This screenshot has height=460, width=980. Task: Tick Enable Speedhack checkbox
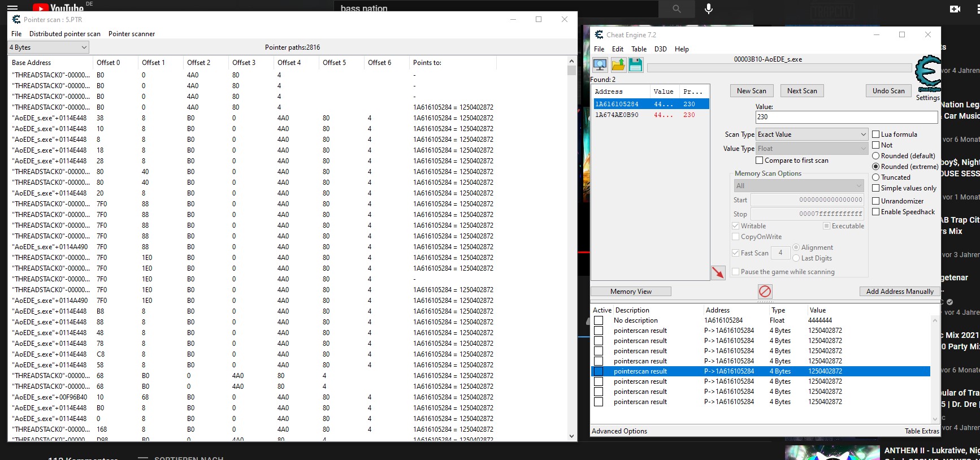coord(876,212)
